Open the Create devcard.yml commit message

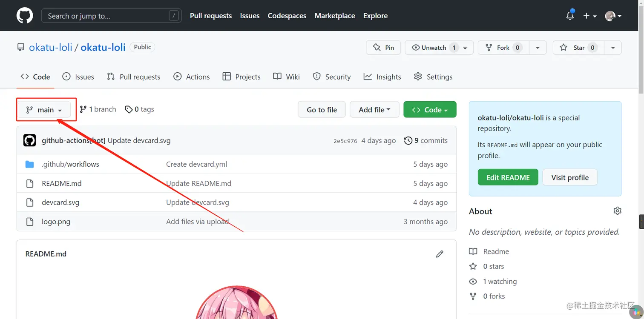point(197,164)
